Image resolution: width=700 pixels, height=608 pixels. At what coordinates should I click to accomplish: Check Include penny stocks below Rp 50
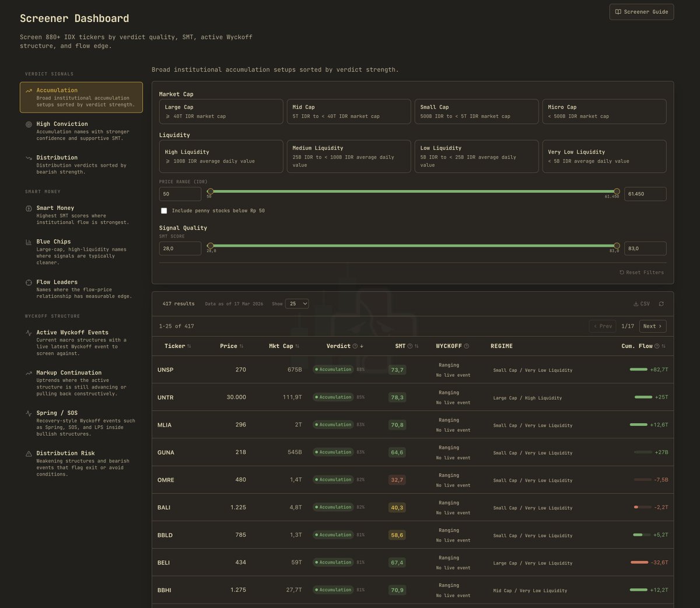pos(164,211)
